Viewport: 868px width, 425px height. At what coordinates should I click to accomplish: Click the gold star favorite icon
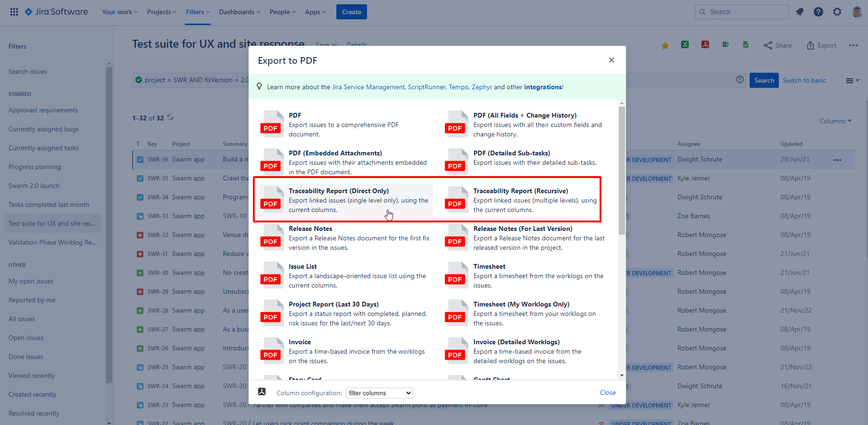pyautogui.click(x=665, y=45)
